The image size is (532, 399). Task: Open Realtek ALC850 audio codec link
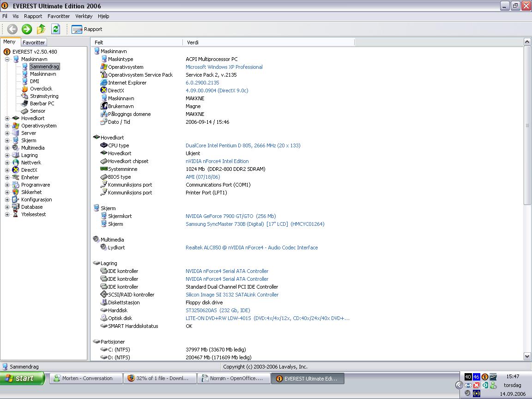[252, 248]
